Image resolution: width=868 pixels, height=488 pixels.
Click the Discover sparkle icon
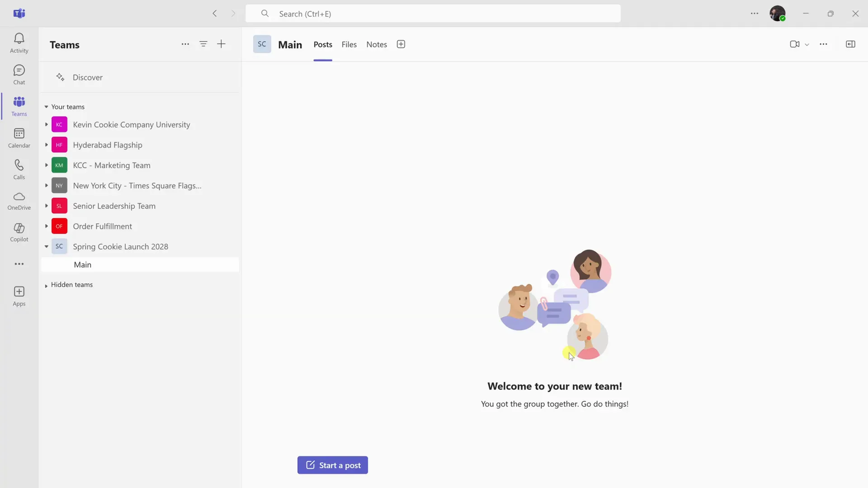pyautogui.click(x=60, y=77)
